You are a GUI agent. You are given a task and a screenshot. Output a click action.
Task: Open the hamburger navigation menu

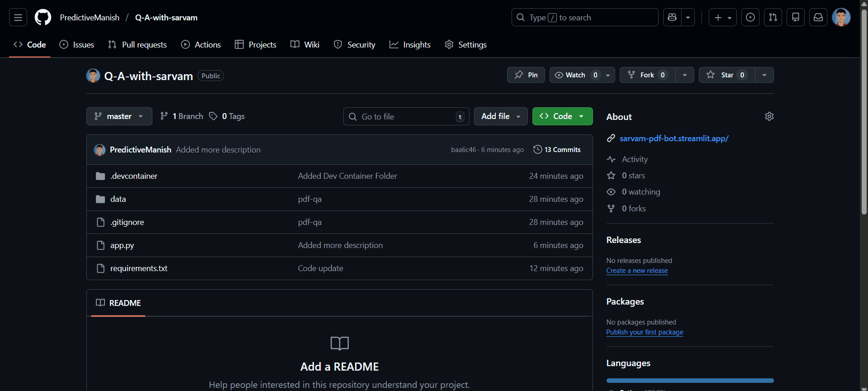click(x=18, y=18)
